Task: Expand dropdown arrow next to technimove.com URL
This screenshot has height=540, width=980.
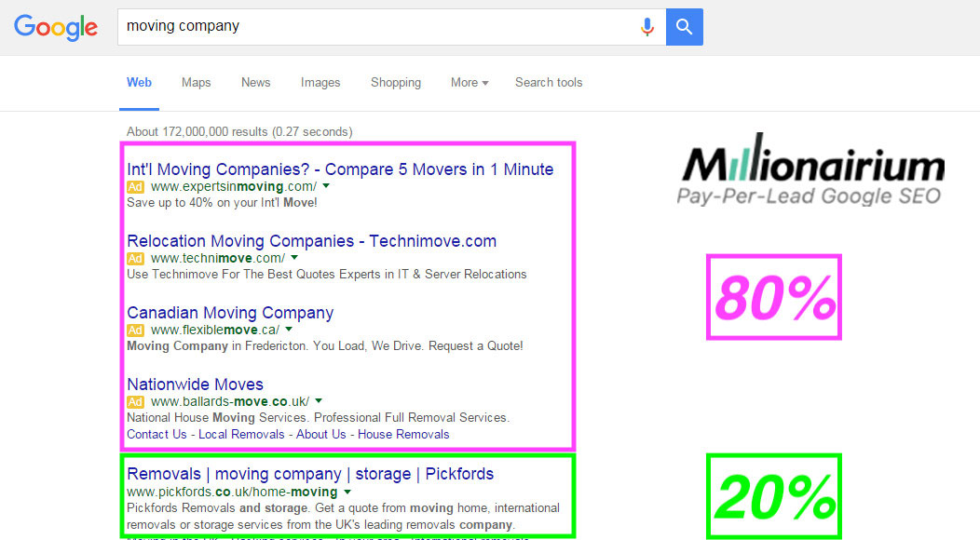Action: pyautogui.click(x=294, y=258)
